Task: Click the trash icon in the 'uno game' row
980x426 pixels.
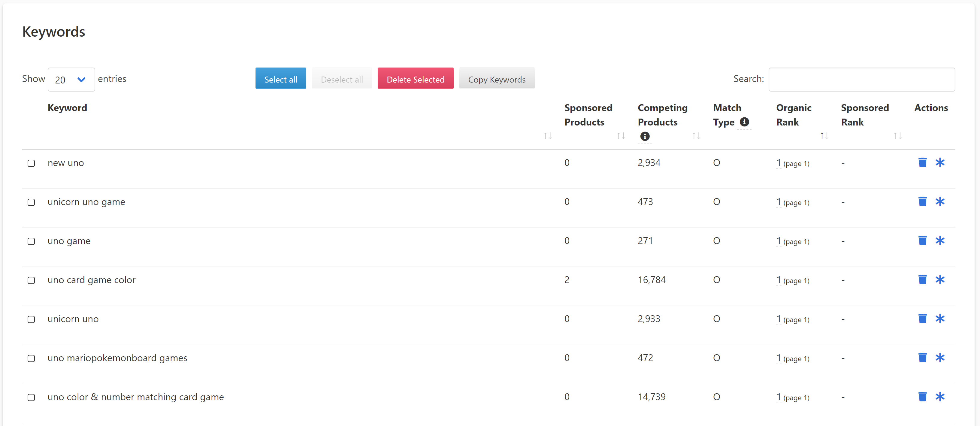Action: tap(922, 241)
